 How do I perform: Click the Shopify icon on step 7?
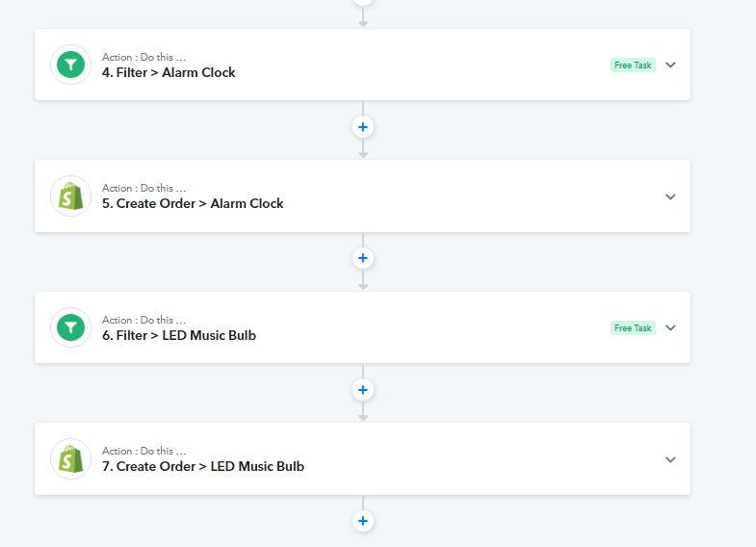coord(70,459)
